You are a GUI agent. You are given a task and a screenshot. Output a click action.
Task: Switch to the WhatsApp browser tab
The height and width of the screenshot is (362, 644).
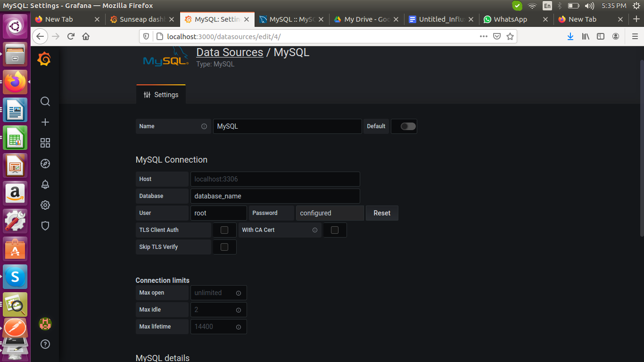point(510,19)
